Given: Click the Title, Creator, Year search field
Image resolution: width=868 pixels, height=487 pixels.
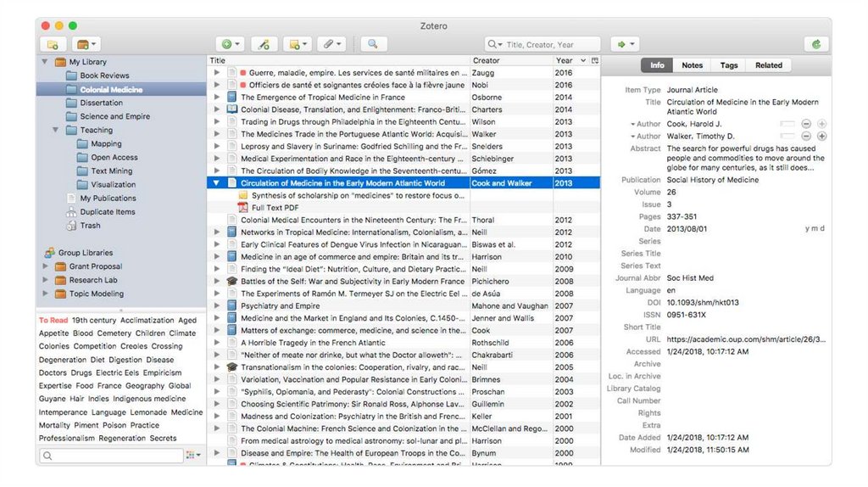Looking at the screenshot, I should click(x=542, y=44).
